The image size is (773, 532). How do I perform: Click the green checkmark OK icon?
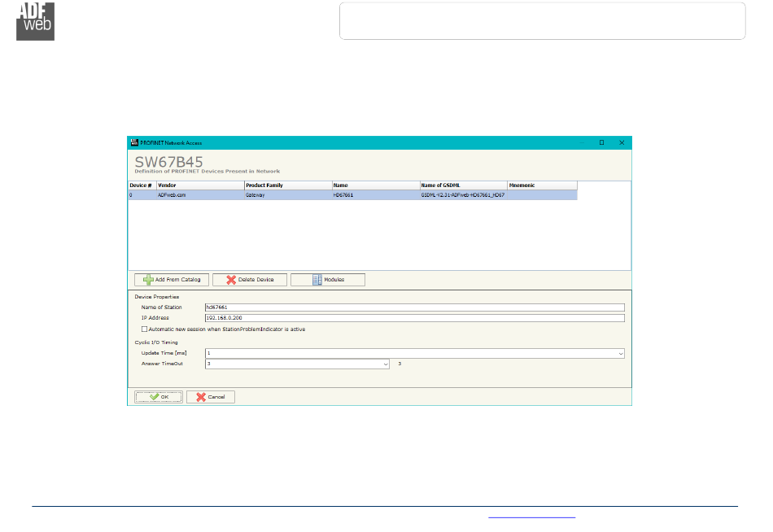coord(153,397)
